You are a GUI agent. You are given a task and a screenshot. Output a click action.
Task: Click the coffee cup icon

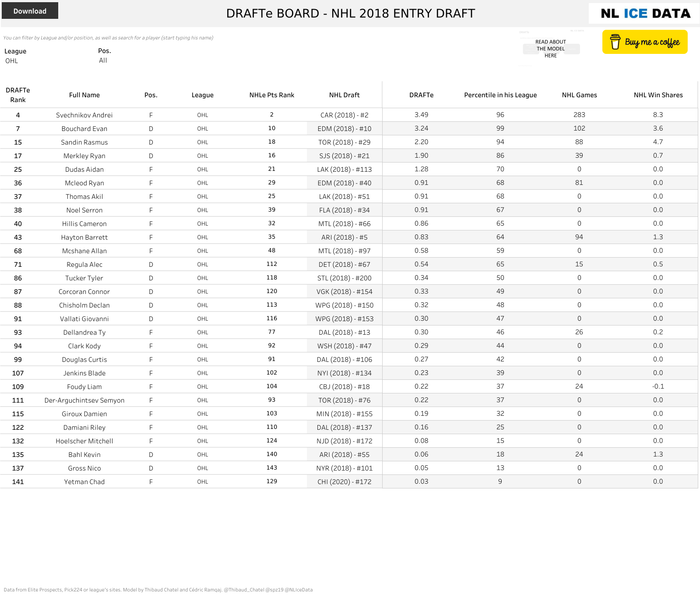click(x=615, y=42)
